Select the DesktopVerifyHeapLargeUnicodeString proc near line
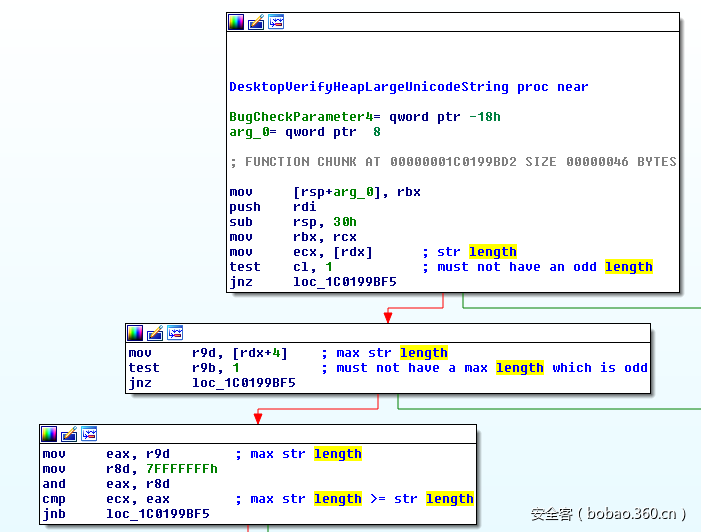 409,87
